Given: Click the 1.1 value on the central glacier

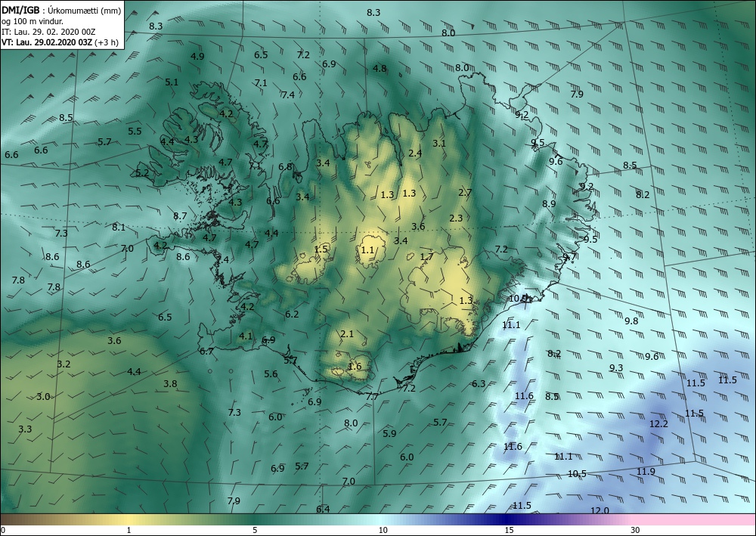Looking at the screenshot, I should pos(367,249).
